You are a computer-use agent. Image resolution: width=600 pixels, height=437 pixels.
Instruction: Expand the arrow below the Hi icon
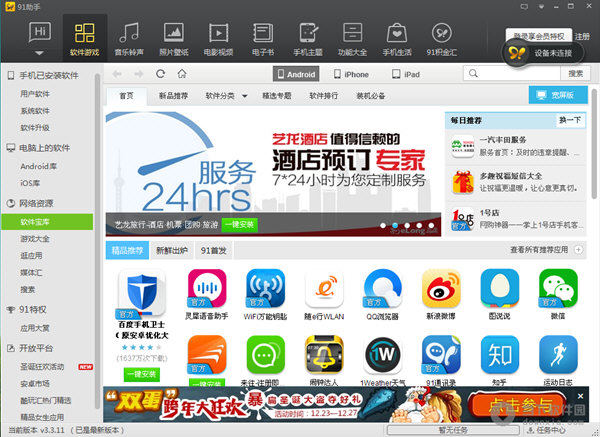tap(39, 53)
